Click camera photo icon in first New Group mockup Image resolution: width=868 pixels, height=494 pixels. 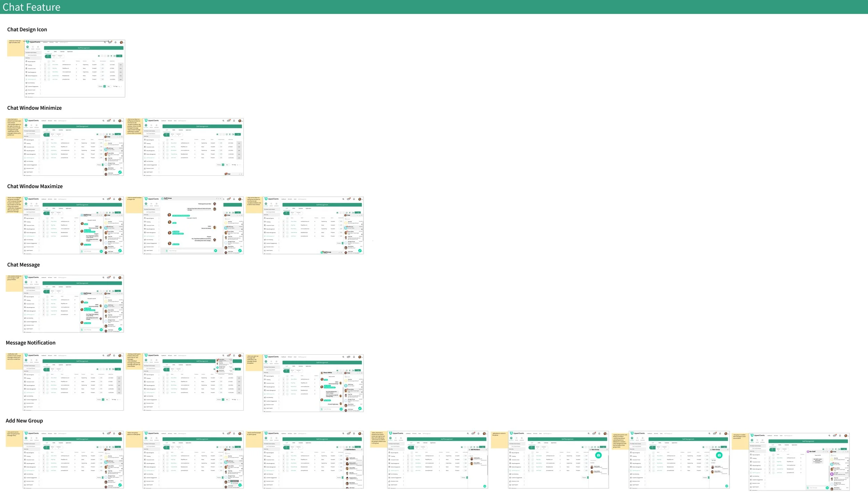pos(599,455)
